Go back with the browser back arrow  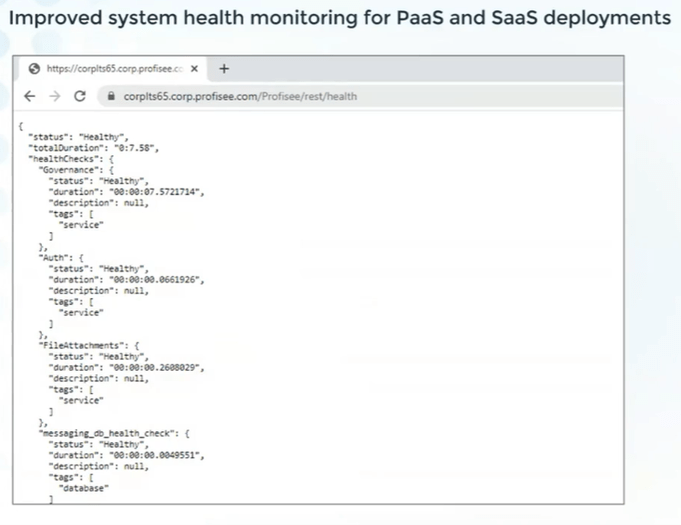point(30,96)
